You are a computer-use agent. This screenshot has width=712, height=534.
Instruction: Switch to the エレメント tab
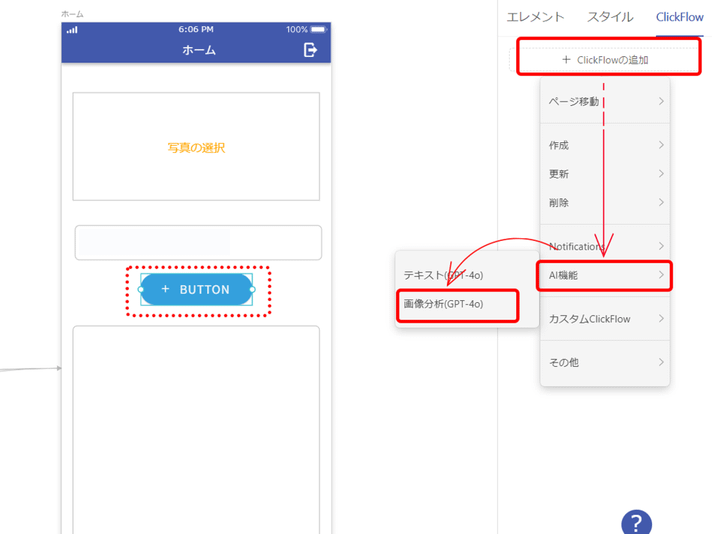(x=535, y=17)
